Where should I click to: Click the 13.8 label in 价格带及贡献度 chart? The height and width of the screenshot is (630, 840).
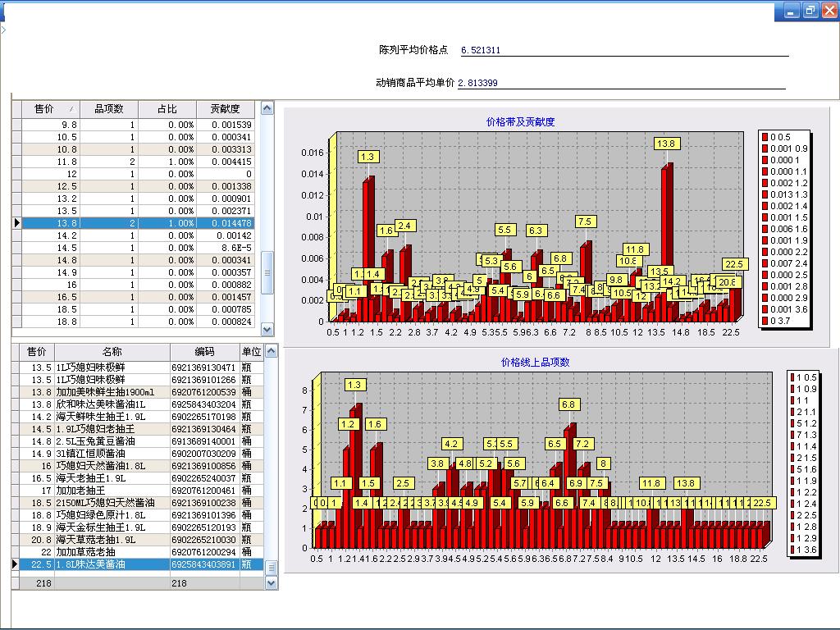pyautogui.click(x=665, y=144)
